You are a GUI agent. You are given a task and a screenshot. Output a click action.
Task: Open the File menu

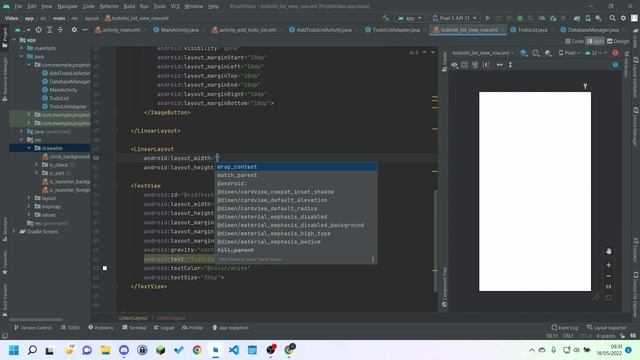pyautogui.click(x=18, y=7)
